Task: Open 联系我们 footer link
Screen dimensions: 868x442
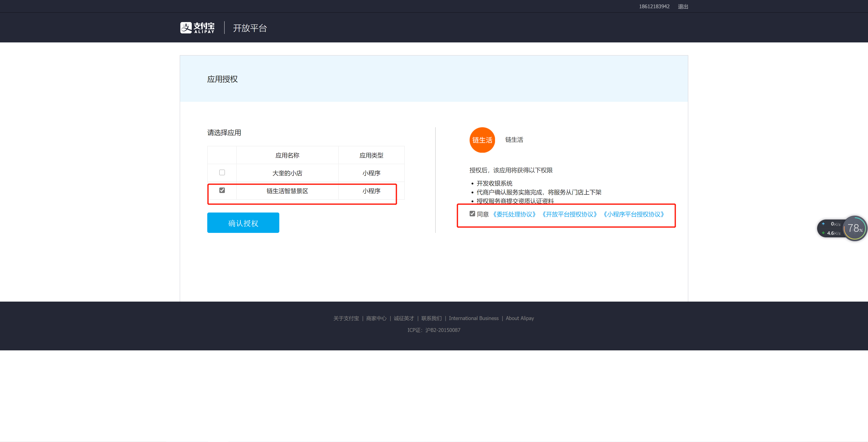Action: click(x=431, y=318)
